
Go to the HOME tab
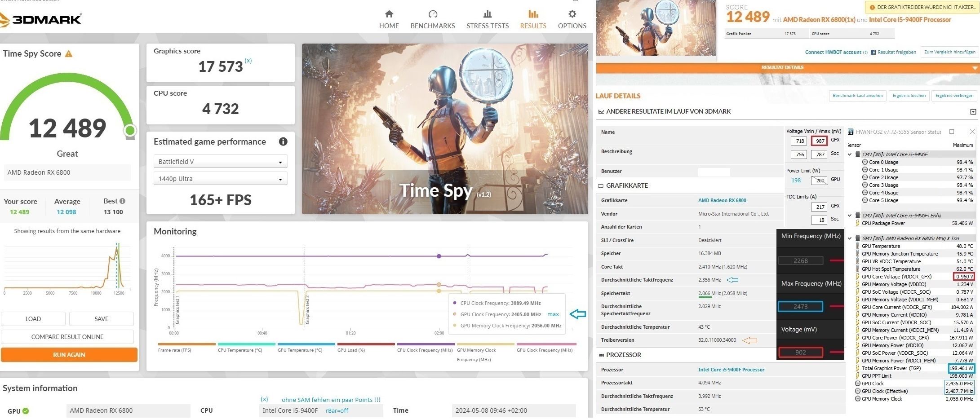click(389, 20)
